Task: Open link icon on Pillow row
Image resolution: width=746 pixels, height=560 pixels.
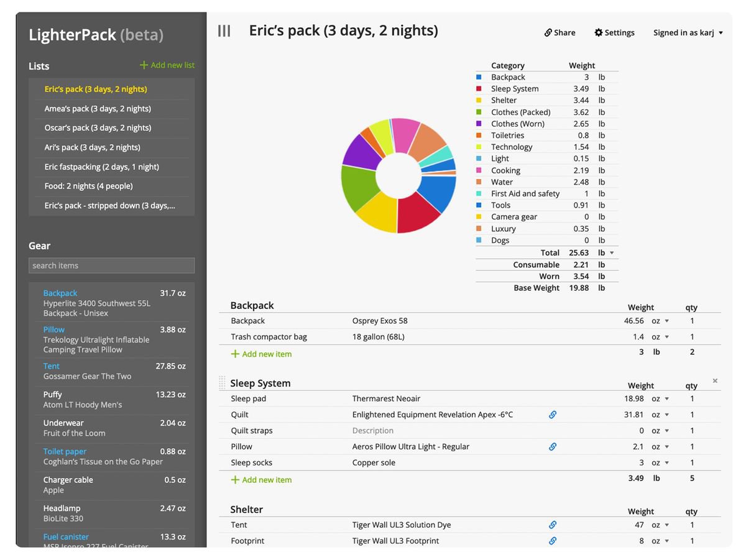Action: [x=553, y=446]
